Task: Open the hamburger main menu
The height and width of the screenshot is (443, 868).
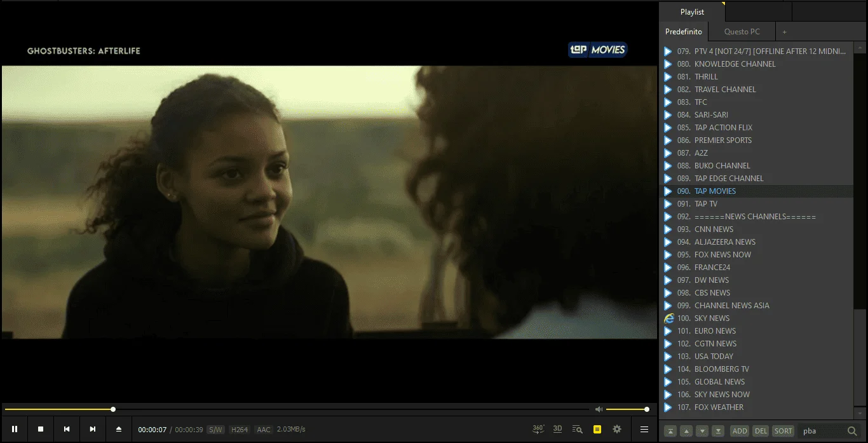Action: [x=644, y=429]
